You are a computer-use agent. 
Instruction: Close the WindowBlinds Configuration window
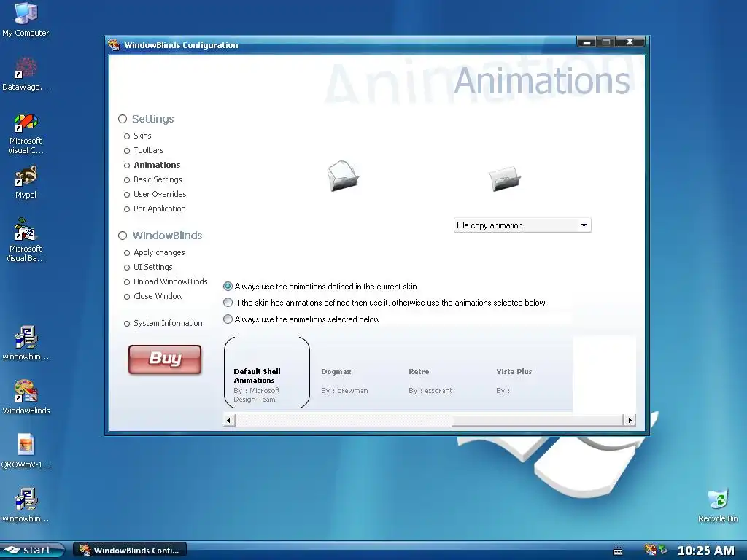click(630, 42)
